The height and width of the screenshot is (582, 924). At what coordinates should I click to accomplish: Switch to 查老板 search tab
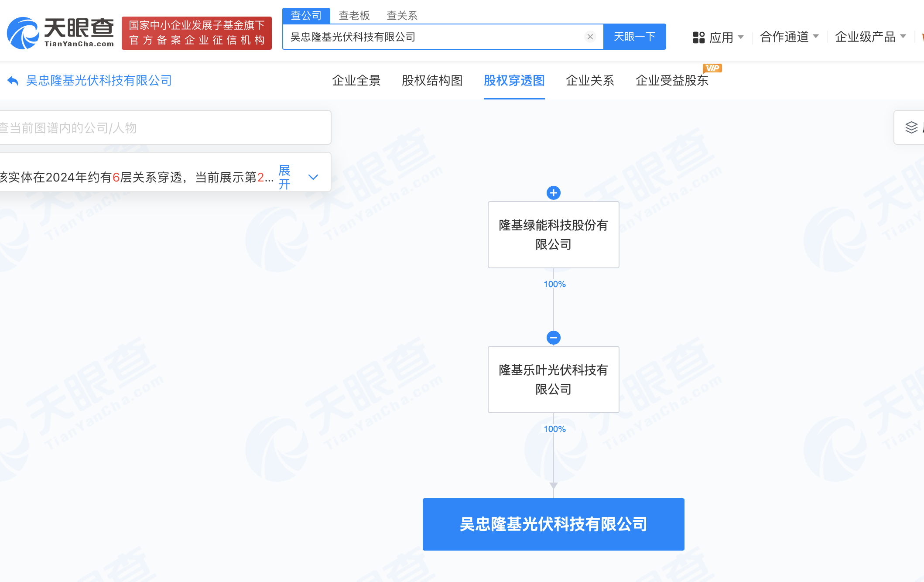(x=354, y=16)
